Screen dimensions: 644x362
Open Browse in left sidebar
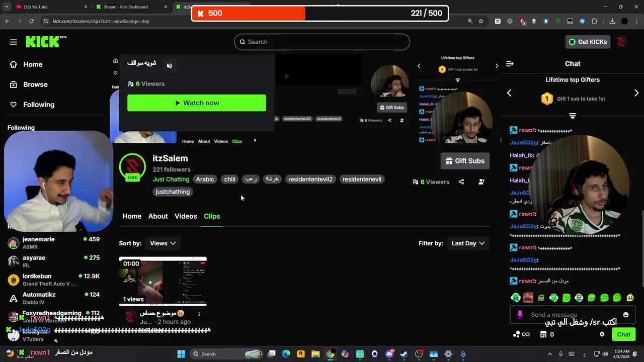click(35, 84)
